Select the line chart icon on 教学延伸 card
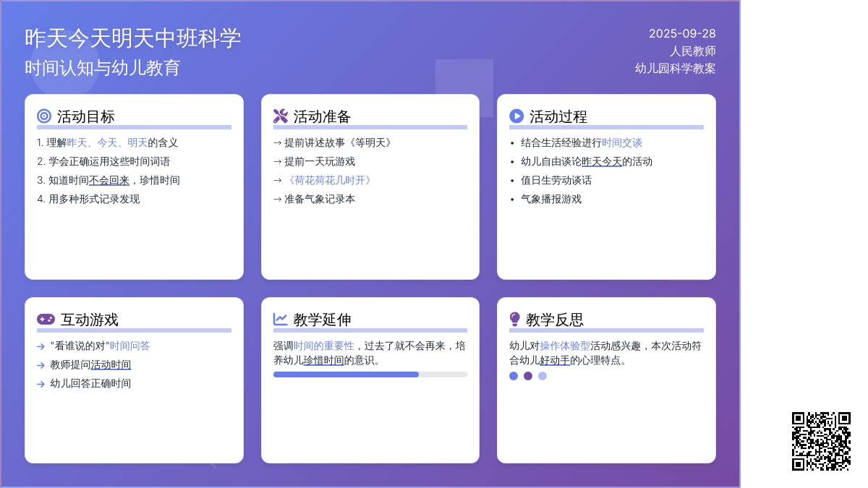This screenshot has height=488, width=868. click(281, 319)
